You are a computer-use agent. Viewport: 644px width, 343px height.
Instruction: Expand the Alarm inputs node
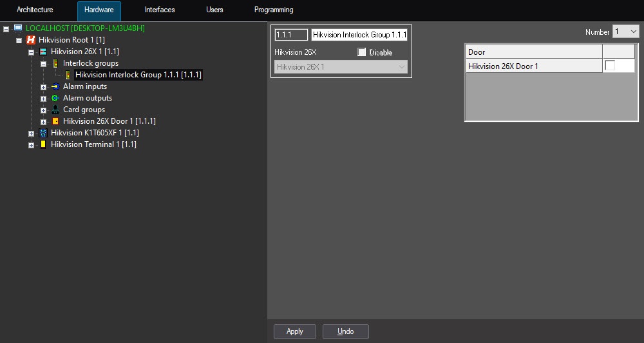pos(44,87)
